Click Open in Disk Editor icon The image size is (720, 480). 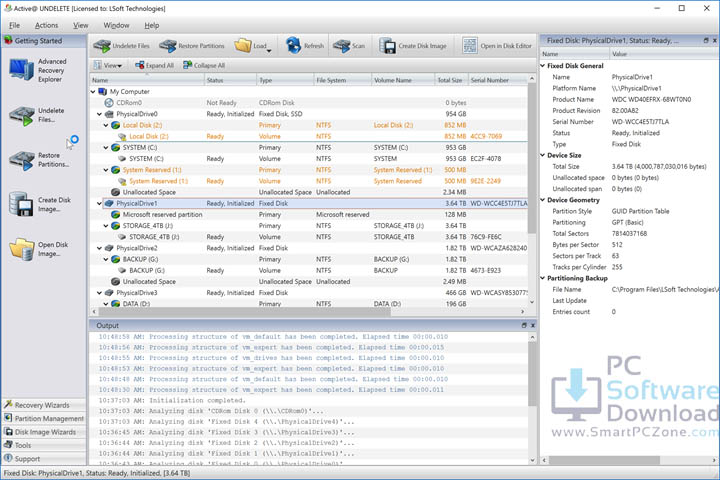(470, 46)
